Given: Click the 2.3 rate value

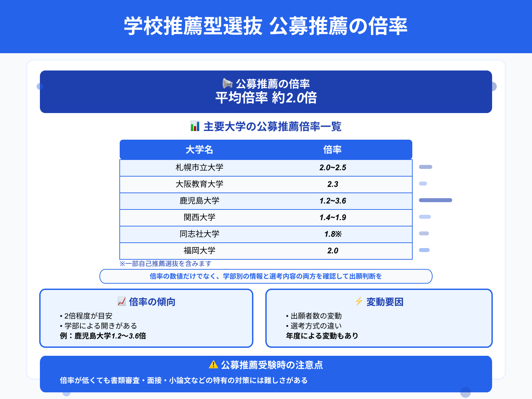Looking at the screenshot, I should [x=332, y=184].
